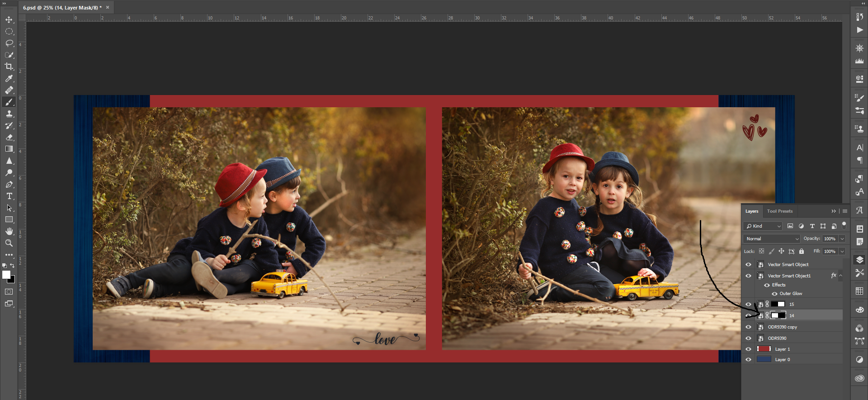Select the Quick Selection tool
This screenshot has height=400, width=868.
9,55
